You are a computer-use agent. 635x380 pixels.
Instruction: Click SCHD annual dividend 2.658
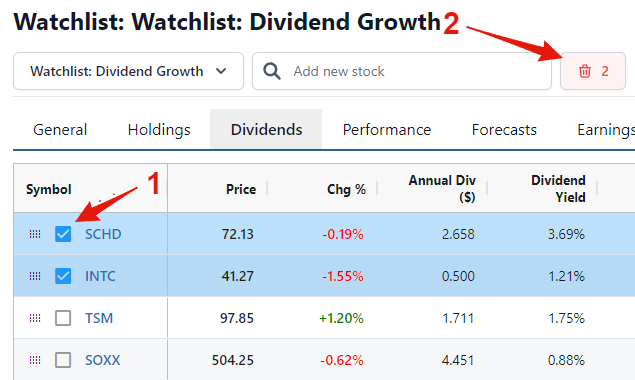[458, 234]
